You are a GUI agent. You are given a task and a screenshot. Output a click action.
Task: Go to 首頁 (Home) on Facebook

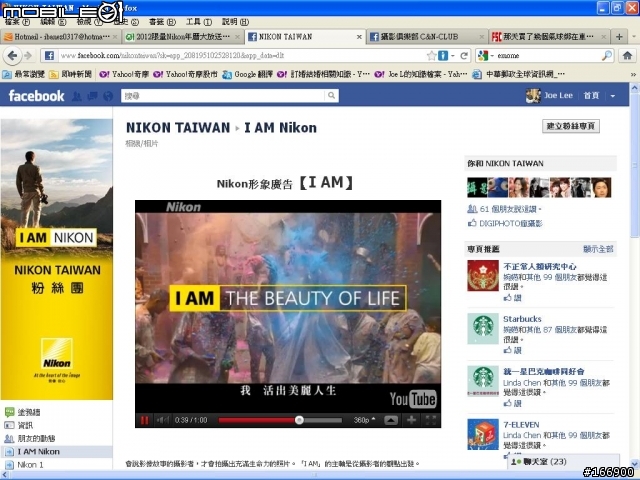point(591,96)
